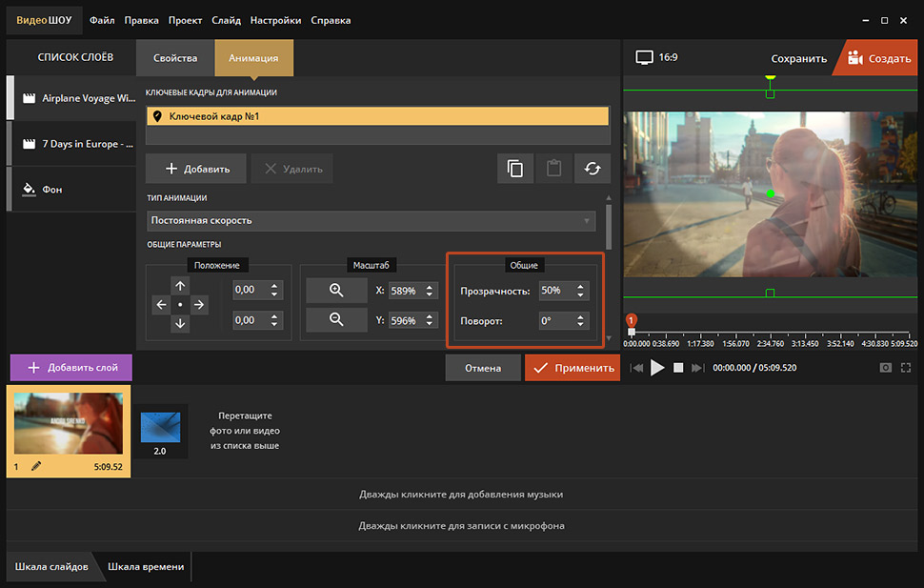Image resolution: width=924 pixels, height=588 pixels.
Task: Click the Добавить keyframe button
Action: click(196, 169)
